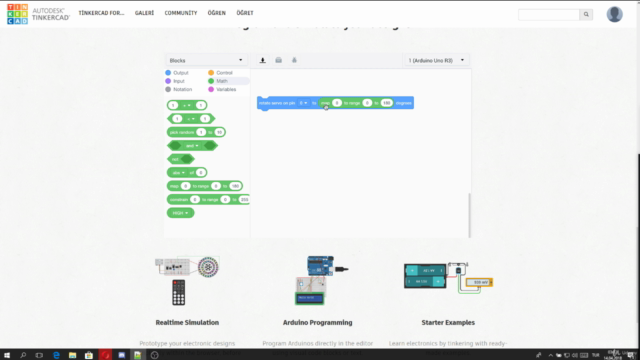Screen dimensions: 640x360
Task: Click the magnifier search button
Action: tap(586, 14)
